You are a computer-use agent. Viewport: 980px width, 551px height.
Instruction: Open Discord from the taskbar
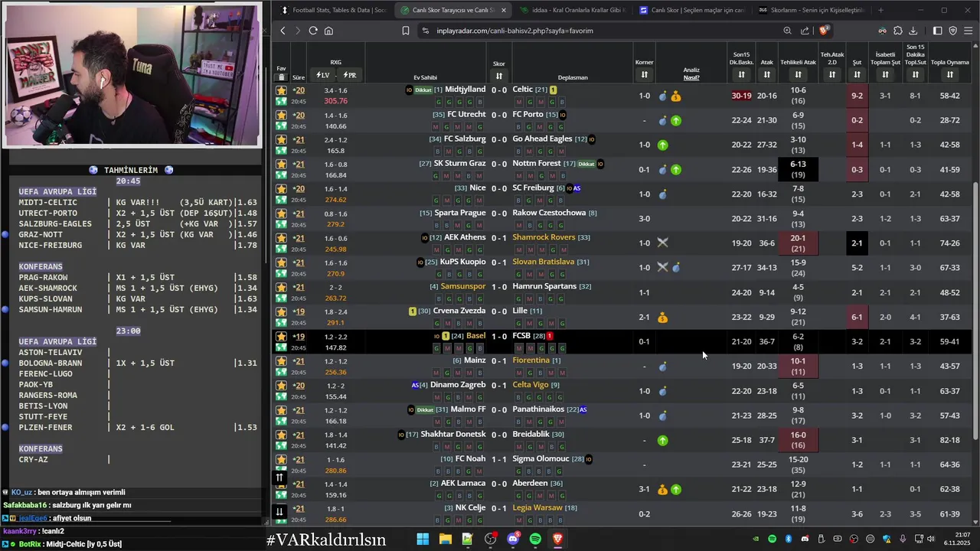pos(513,540)
